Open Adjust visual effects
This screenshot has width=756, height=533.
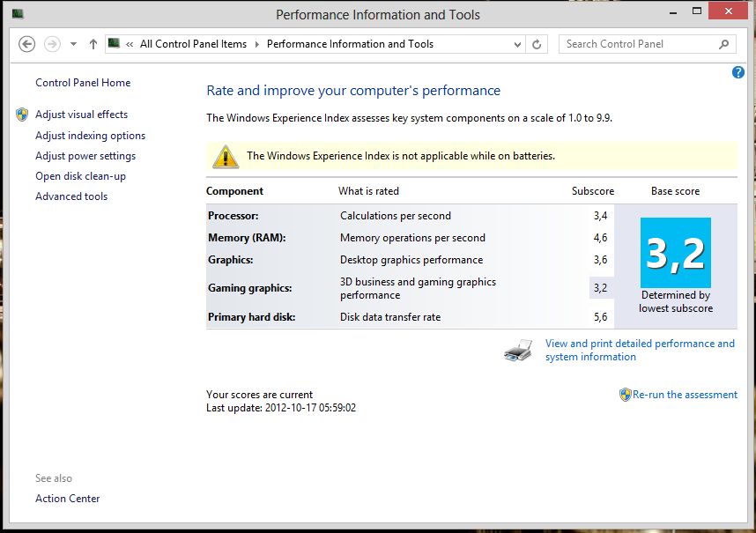(x=81, y=115)
